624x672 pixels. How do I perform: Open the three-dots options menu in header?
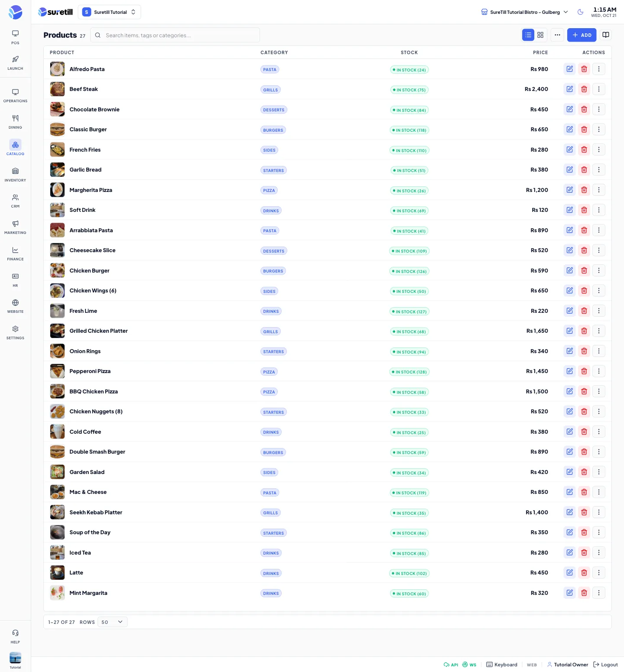(x=557, y=35)
